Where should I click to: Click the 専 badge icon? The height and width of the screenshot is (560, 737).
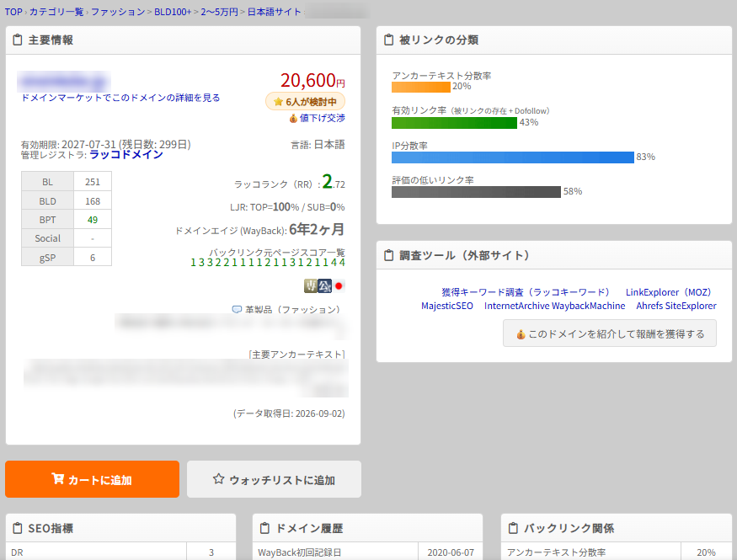[x=311, y=285]
